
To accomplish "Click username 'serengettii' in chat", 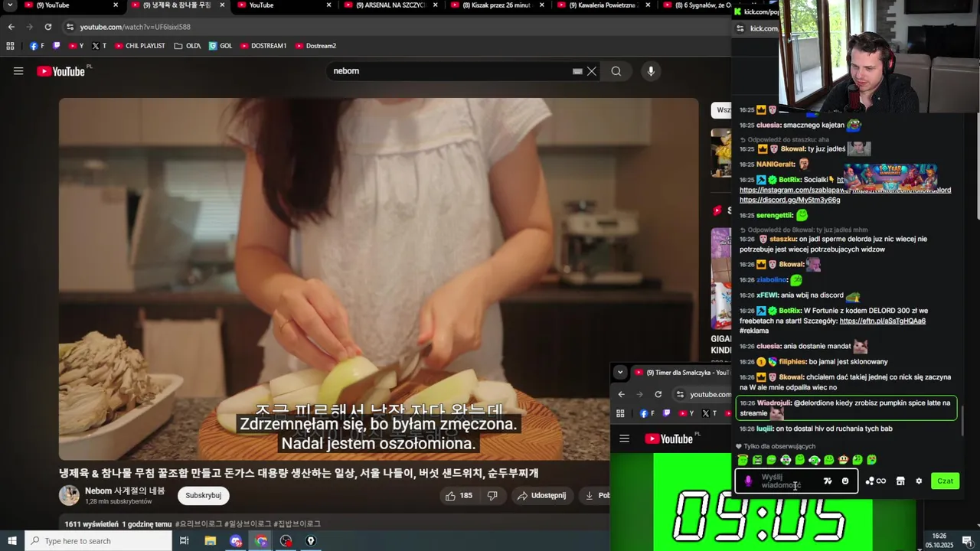I will tap(774, 216).
